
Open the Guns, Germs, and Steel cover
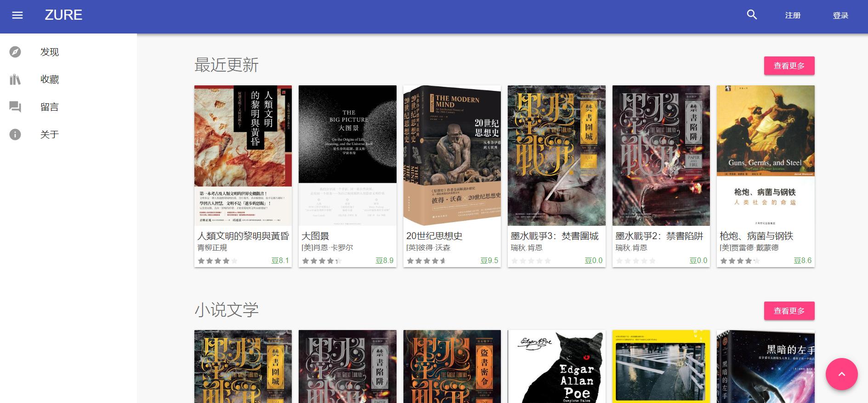click(766, 155)
